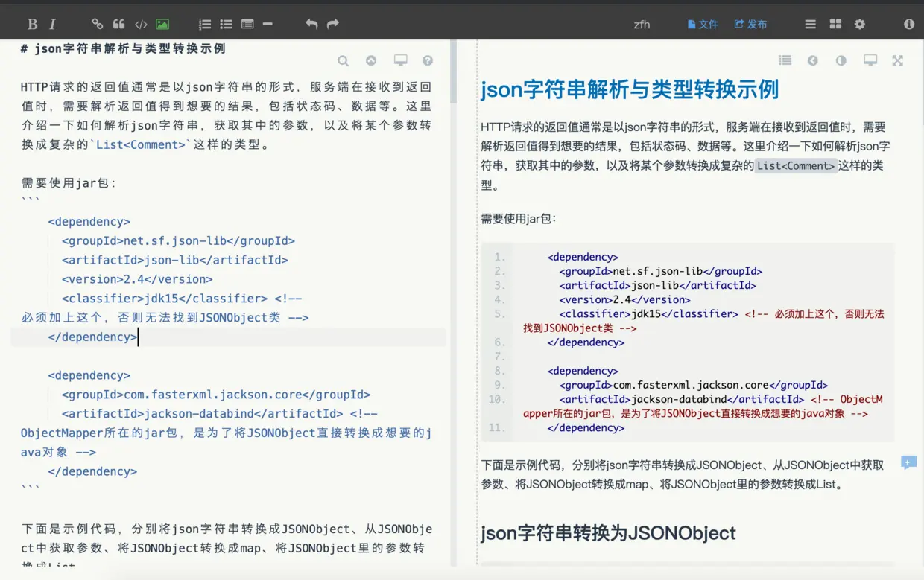The image size is (924, 580).
Task: Click the net.sf.json-lib groupId line in editor
Action: (178, 240)
